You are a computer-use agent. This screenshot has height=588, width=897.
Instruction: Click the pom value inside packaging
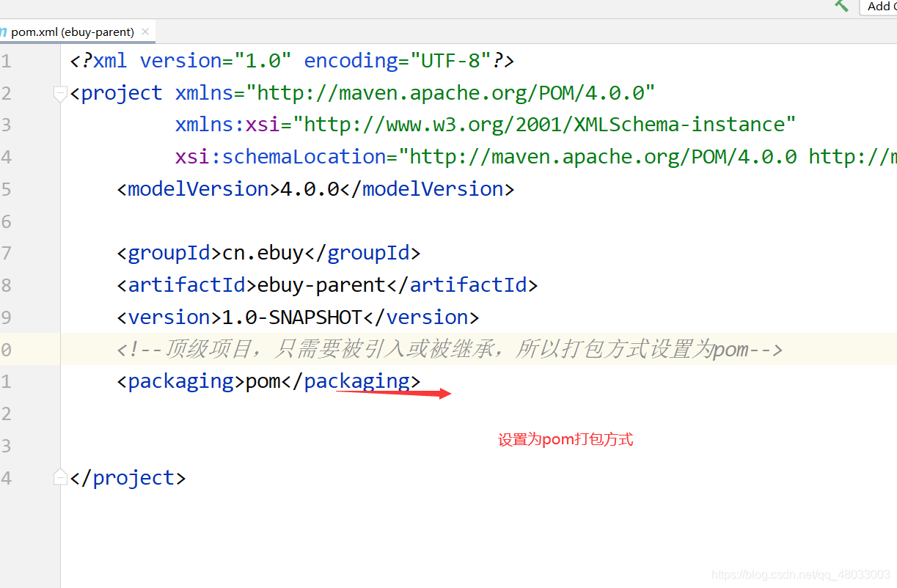(x=263, y=381)
